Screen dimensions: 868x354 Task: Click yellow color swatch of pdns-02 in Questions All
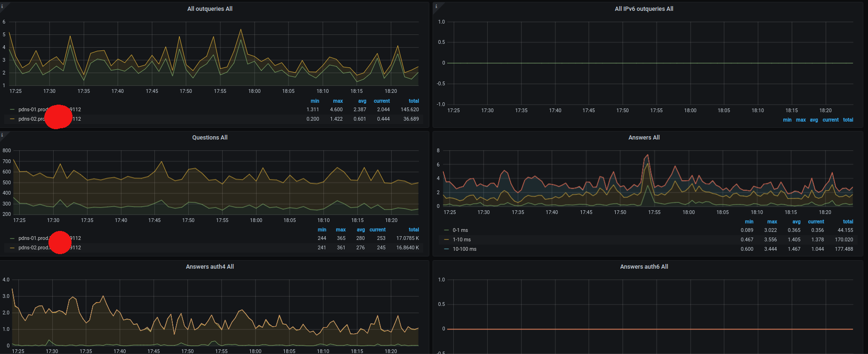point(12,247)
